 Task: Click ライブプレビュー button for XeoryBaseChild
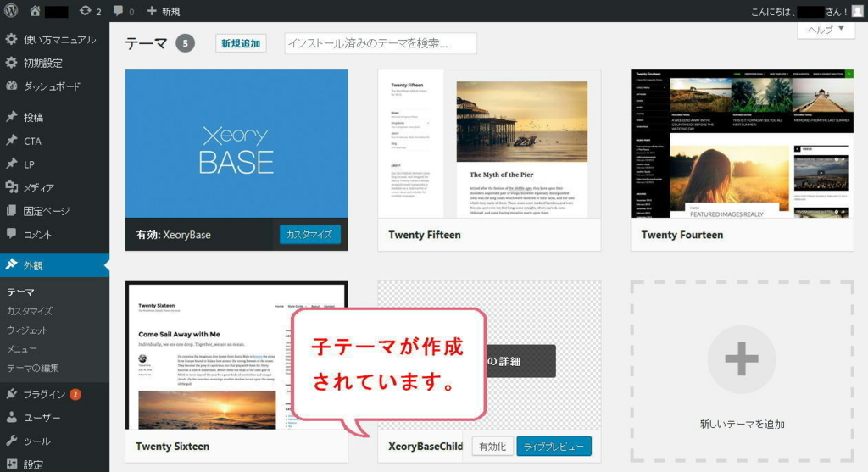click(x=554, y=446)
